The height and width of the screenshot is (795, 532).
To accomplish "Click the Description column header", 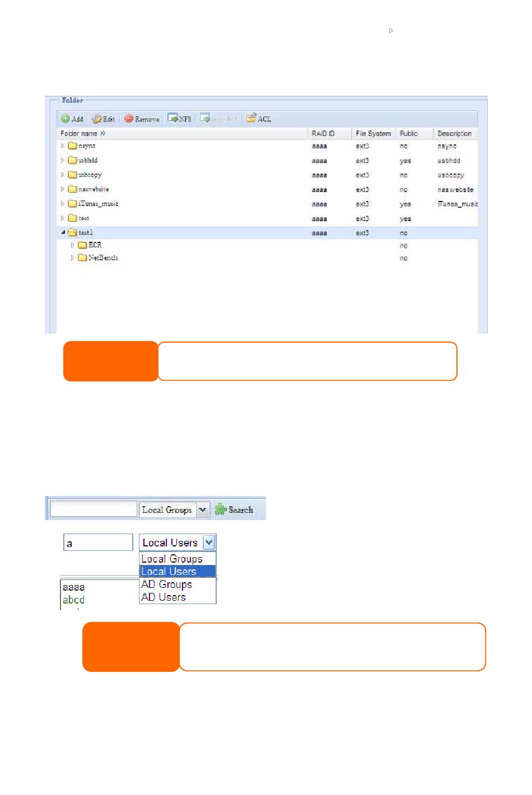I will click(456, 133).
